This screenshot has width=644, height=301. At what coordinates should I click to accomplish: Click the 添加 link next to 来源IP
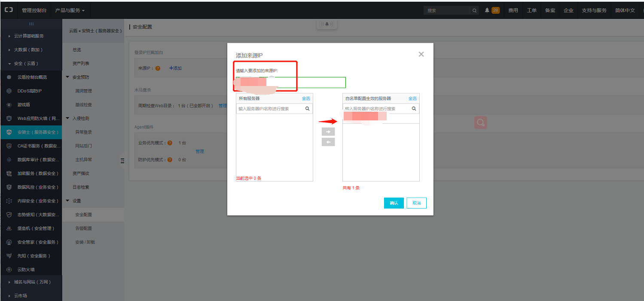pos(175,68)
